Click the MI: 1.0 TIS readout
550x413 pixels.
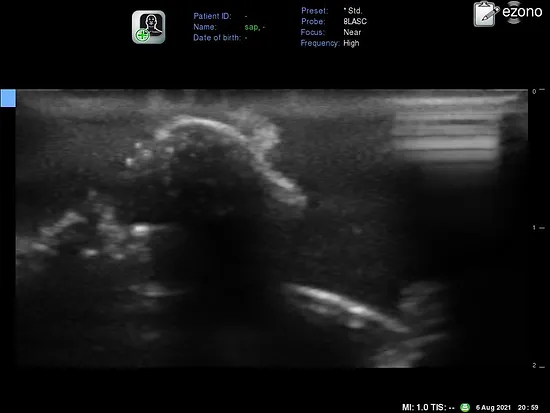point(428,407)
